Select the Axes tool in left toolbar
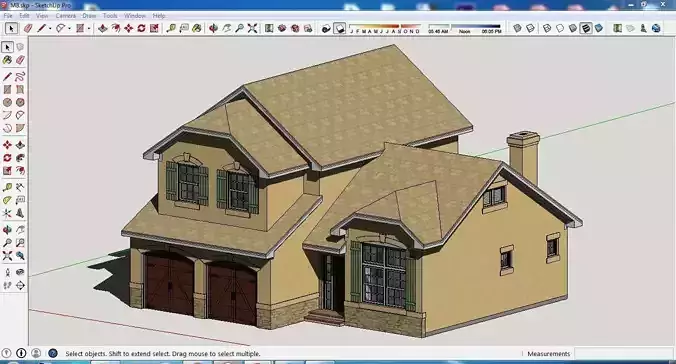 7,213
